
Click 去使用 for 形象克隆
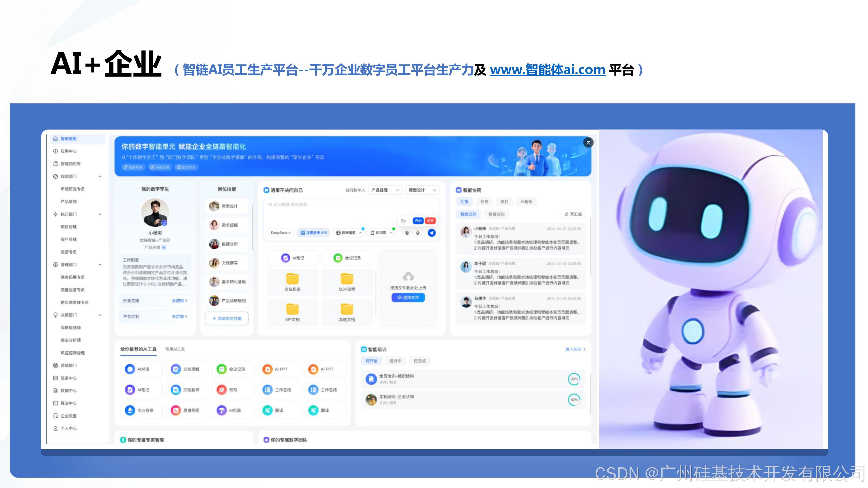click(179, 300)
